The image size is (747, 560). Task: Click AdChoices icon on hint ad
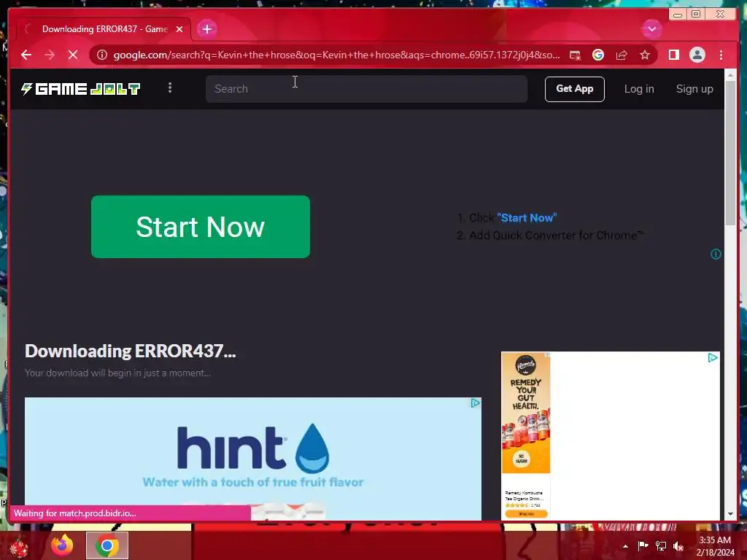tap(475, 403)
